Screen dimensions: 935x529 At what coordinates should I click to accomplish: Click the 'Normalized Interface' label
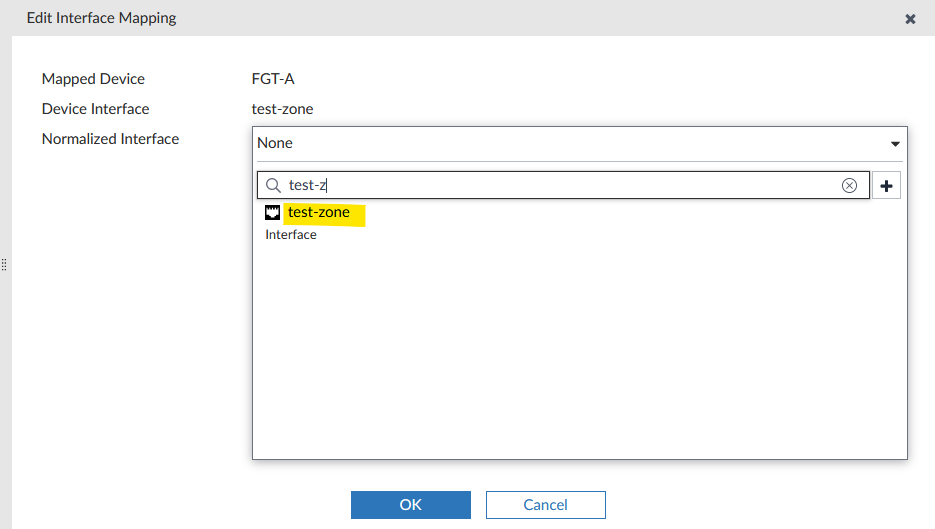[110, 139]
